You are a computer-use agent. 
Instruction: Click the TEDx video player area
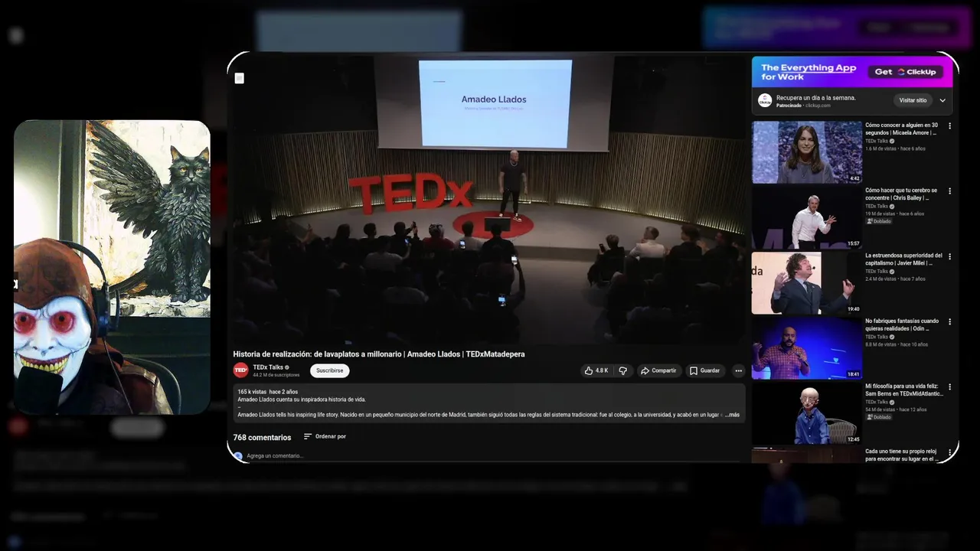[490, 199]
